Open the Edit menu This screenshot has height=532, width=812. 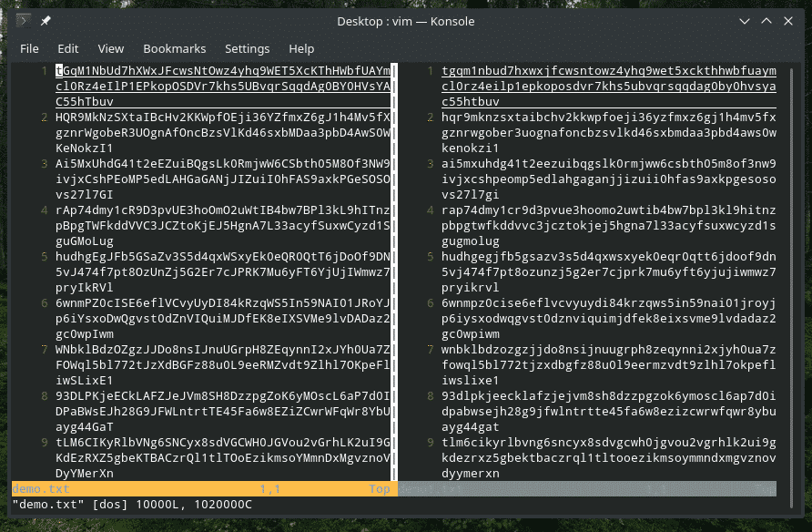pos(68,48)
